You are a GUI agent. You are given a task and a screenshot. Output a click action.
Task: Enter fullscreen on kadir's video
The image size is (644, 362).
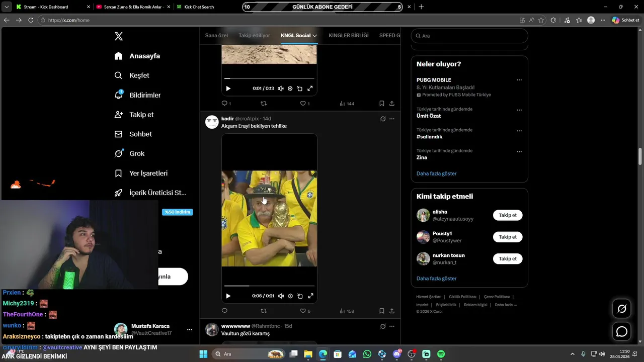(310, 296)
